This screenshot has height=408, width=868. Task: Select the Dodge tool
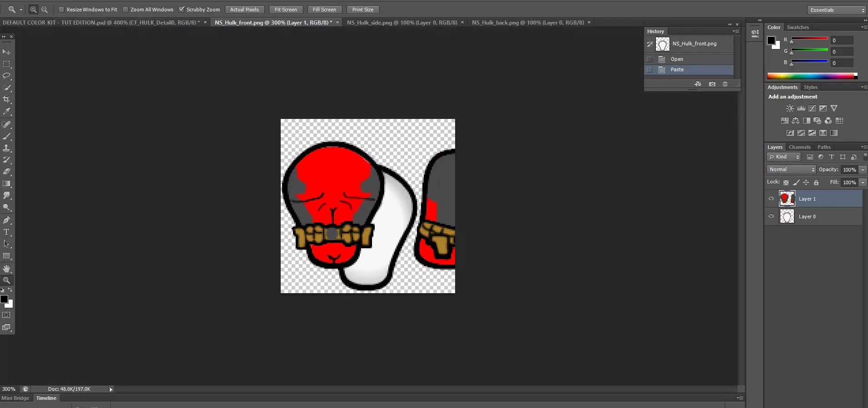tap(6, 207)
